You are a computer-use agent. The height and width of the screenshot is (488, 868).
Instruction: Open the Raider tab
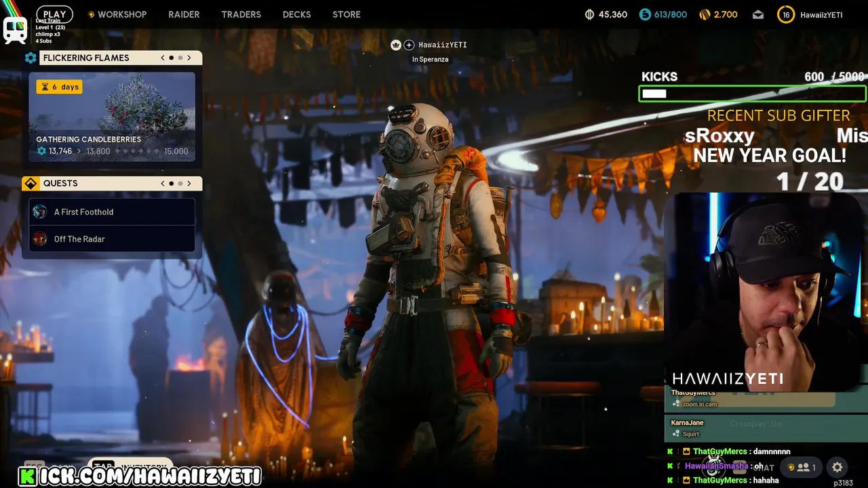coord(184,14)
